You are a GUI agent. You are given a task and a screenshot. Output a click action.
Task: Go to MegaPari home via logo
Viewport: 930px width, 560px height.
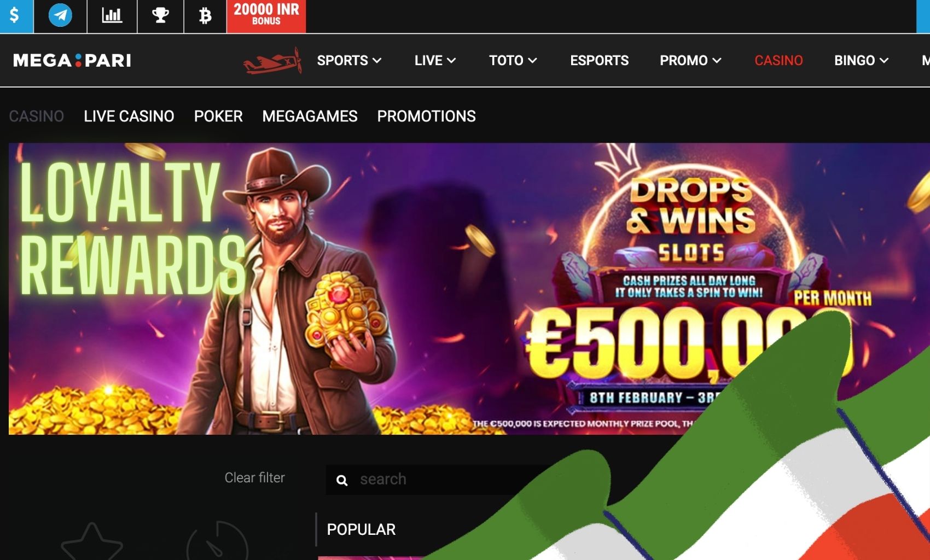(x=72, y=60)
